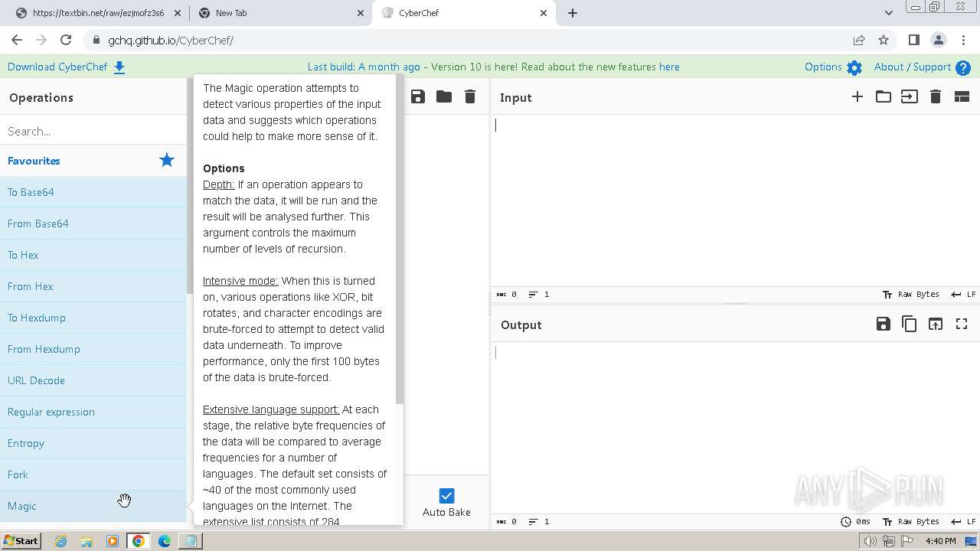Select the Entropy operation
Image resolution: width=980 pixels, height=551 pixels.
(x=93, y=443)
